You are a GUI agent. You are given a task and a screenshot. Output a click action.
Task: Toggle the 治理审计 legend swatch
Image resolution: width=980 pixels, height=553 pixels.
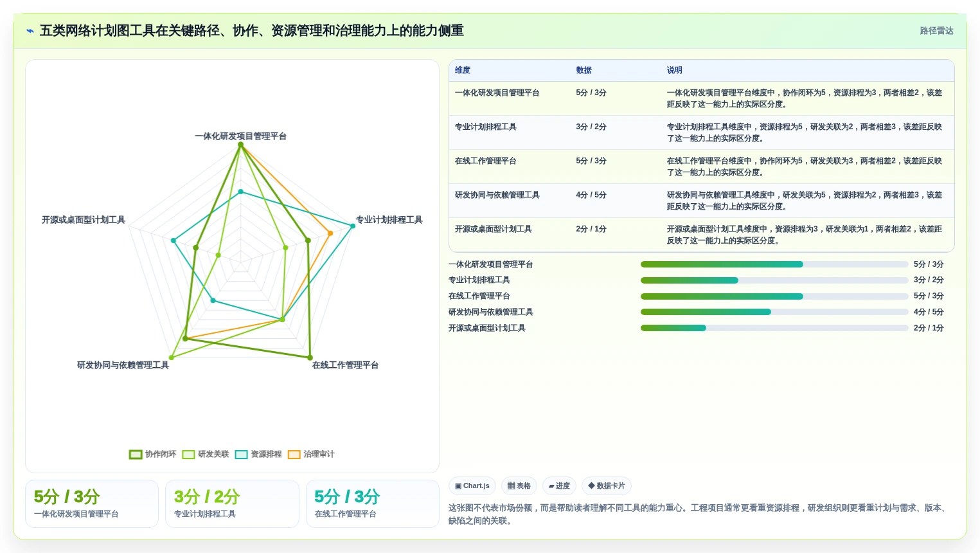click(294, 455)
